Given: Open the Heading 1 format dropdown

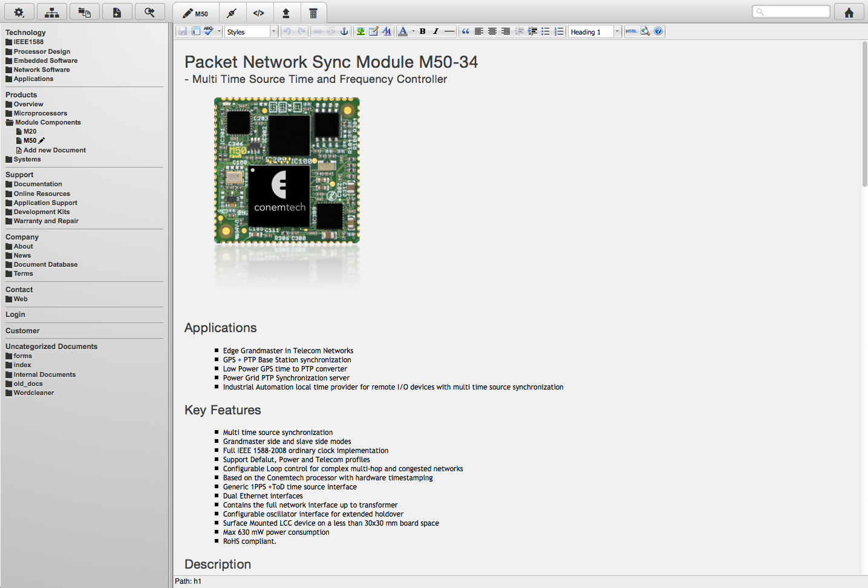Looking at the screenshot, I should [595, 31].
